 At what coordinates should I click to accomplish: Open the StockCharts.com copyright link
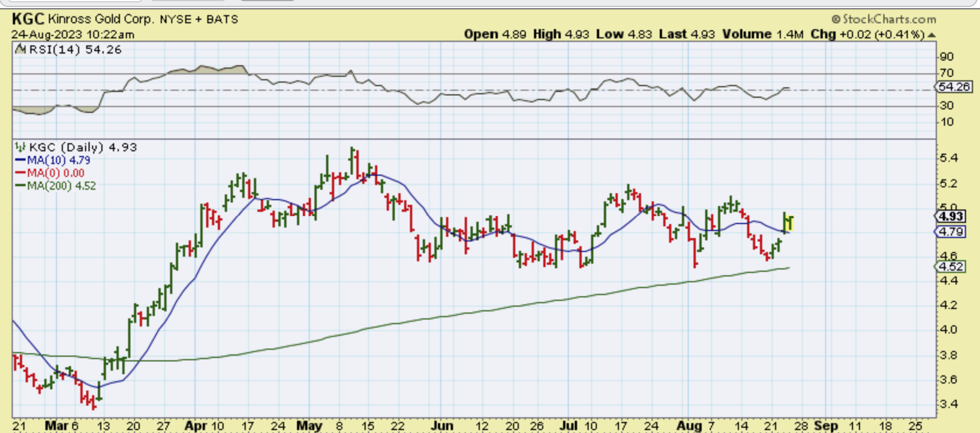883,19
